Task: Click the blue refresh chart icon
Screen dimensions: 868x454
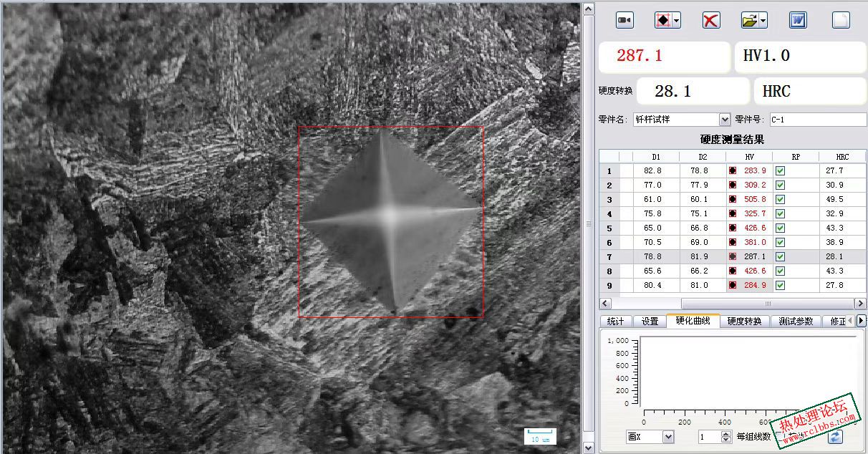Action: [834, 436]
